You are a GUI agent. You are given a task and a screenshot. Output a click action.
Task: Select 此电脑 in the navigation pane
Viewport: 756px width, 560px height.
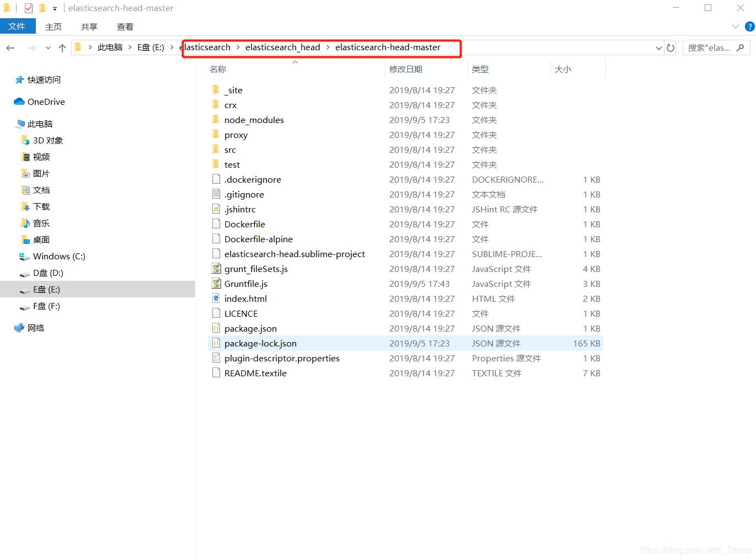click(x=40, y=124)
